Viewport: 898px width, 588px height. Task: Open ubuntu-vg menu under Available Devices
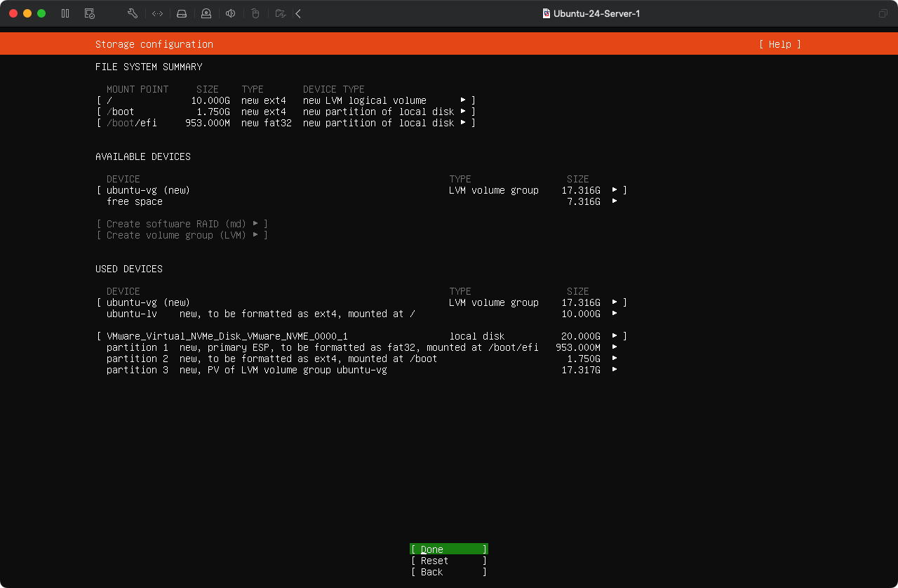click(615, 190)
